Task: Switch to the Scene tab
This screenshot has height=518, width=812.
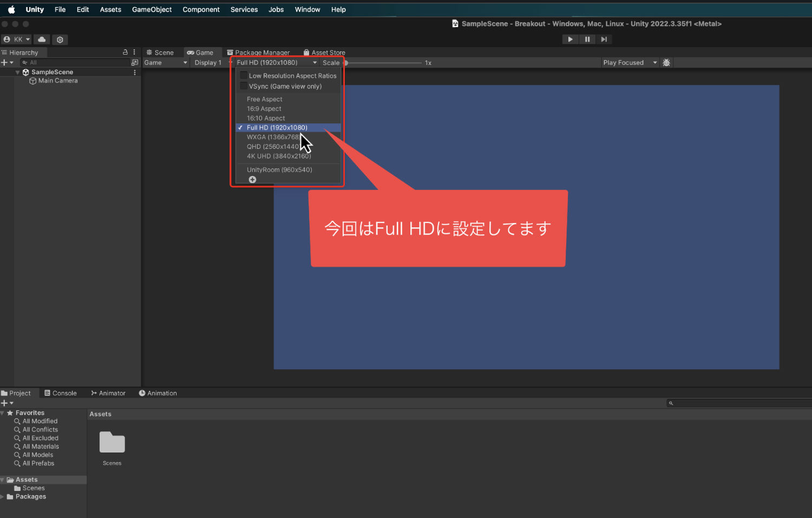Action: click(160, 53)
